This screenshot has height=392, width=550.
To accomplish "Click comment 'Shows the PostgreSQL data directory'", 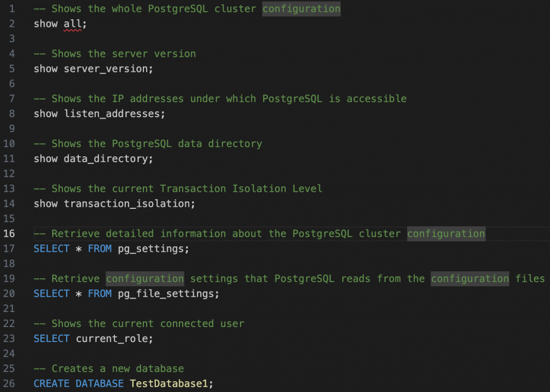I will click(148, 144).
